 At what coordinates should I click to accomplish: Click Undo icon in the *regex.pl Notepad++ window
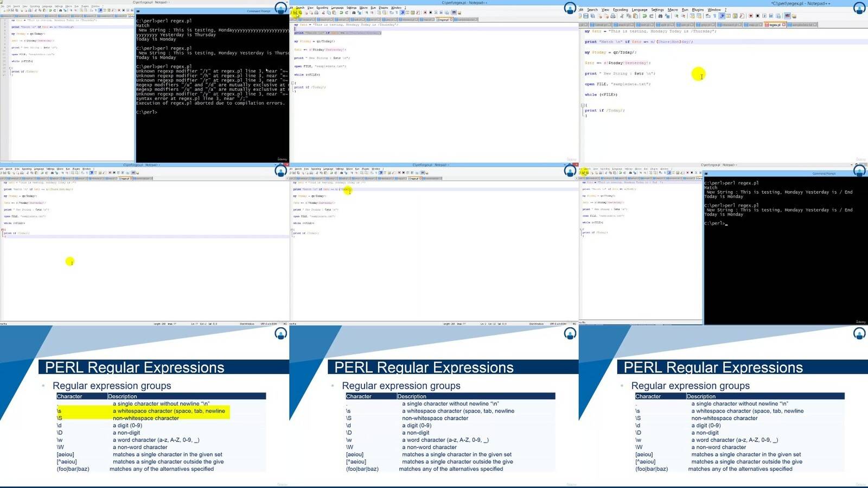(644, 16)
